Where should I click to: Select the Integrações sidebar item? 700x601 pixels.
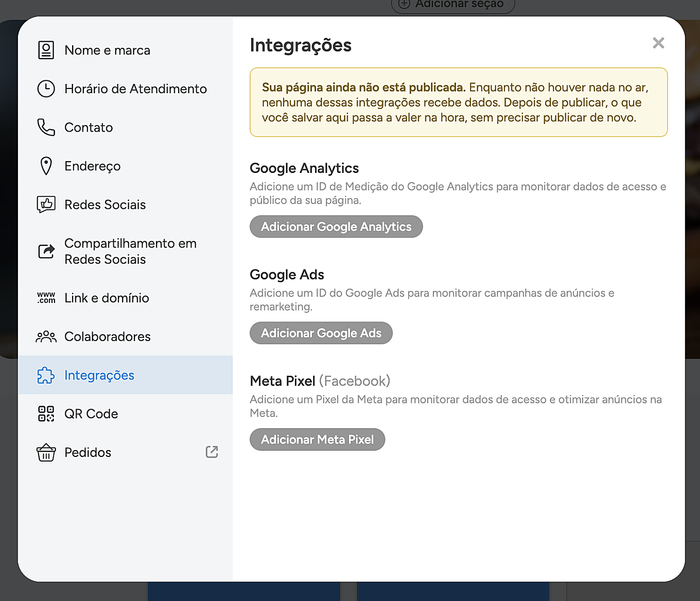point(125,375)
